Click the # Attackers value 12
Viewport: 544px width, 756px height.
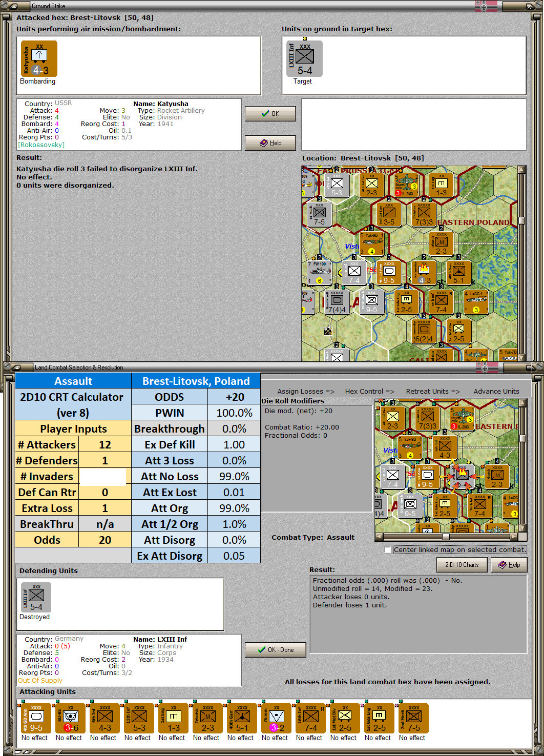pos(105,445)
